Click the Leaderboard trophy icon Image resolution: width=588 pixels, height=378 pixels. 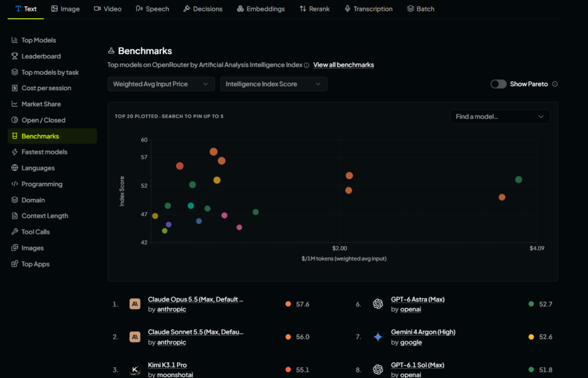click(x=14, y=56)
